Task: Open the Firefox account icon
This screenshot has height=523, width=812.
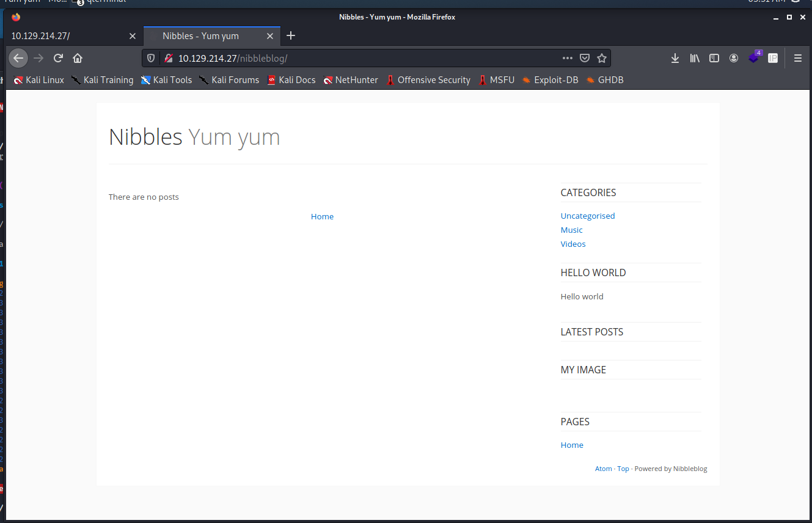Action: (x=734, y=58)
